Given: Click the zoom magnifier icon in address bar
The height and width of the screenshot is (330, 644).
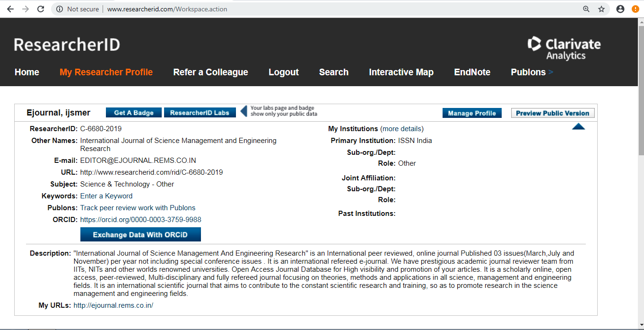Looking at the screenshot, I should (x=586, y=9).
